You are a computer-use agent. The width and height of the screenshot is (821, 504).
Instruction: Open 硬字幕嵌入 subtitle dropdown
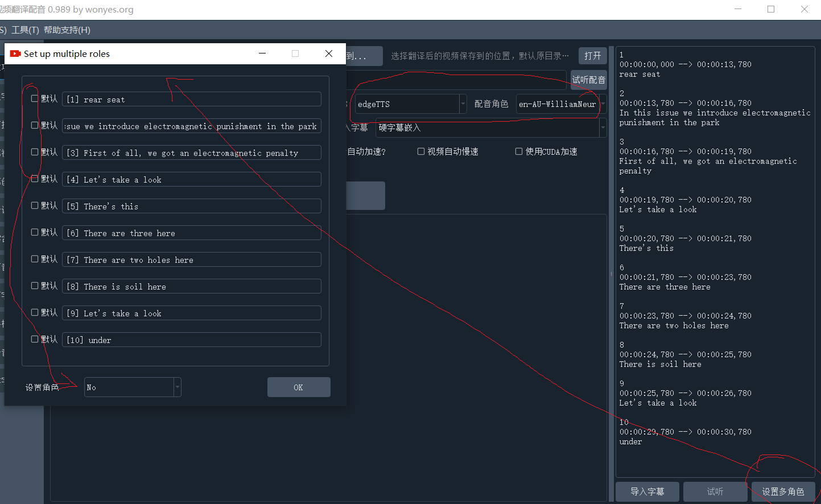click(490, 128)
